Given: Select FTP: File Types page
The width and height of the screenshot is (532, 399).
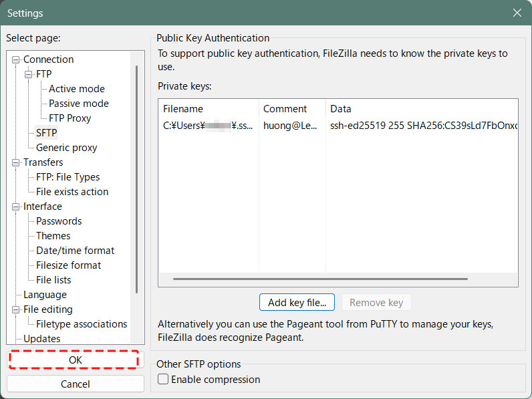Looking at the screenshot, I should click(68, 177).
